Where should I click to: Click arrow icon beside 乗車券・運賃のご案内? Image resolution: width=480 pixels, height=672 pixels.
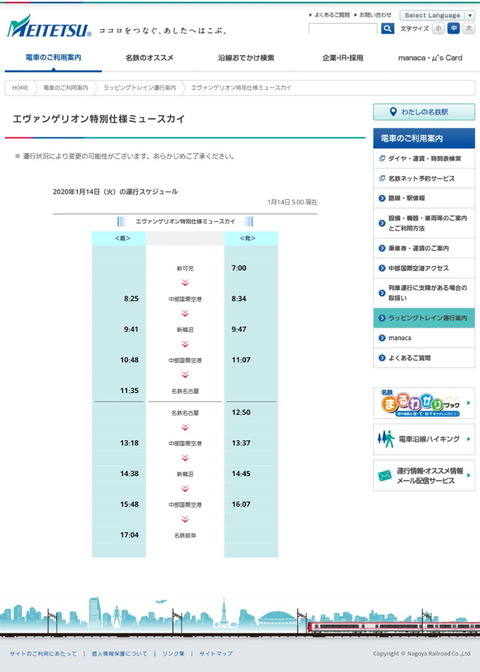pos(382,248)
